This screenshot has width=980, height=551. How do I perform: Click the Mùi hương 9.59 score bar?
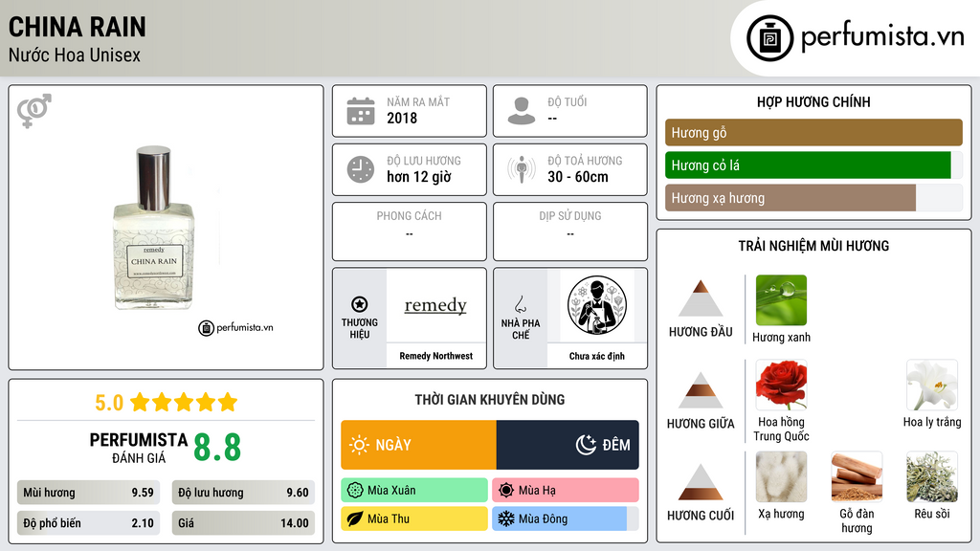[89, 493]
